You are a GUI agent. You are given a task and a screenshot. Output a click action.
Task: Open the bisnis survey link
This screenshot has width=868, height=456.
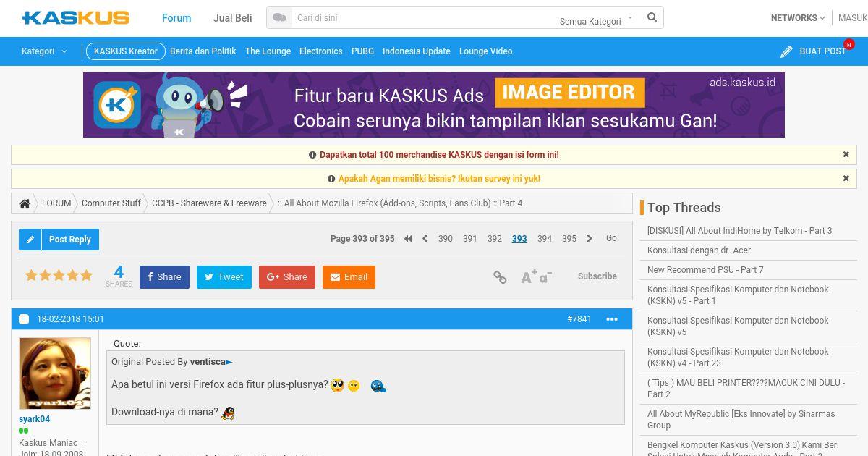439,179
